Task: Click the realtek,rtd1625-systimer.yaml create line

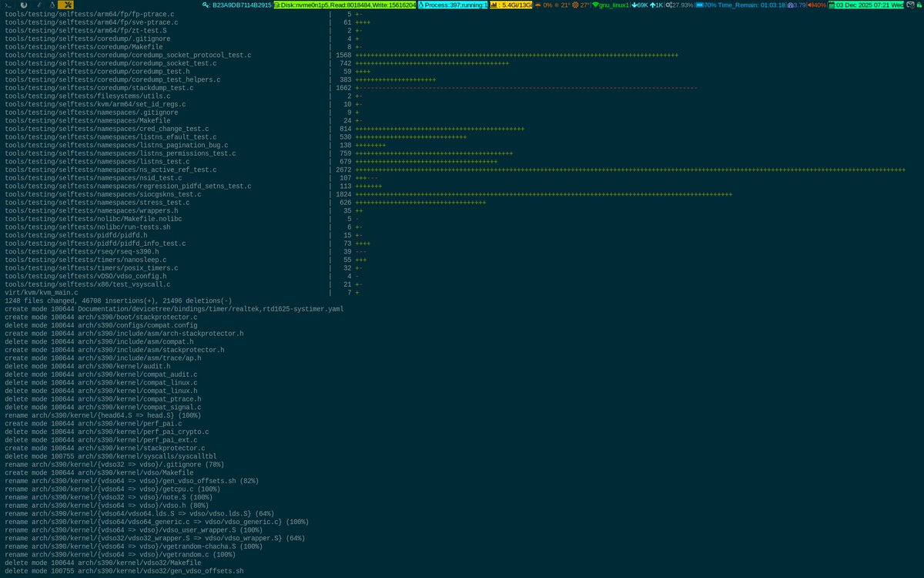Action: [x=174, y=308]
